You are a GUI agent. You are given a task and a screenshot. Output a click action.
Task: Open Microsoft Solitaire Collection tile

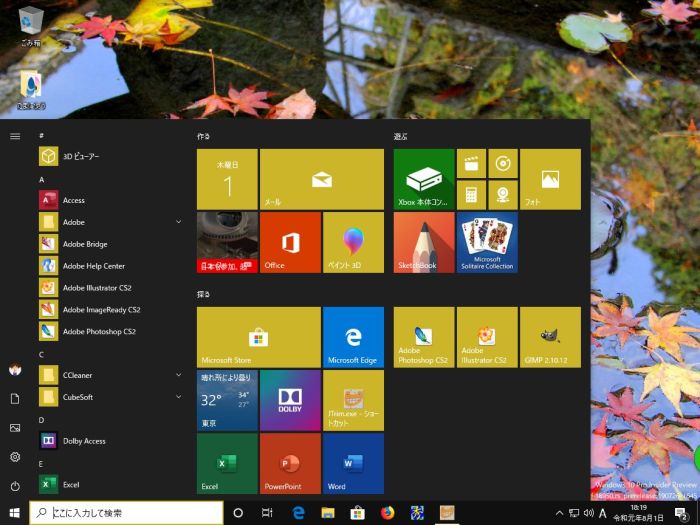point(487,242)
